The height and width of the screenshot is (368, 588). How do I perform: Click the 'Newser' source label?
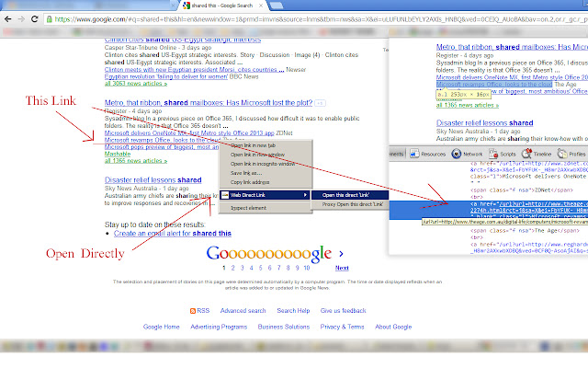296,70
